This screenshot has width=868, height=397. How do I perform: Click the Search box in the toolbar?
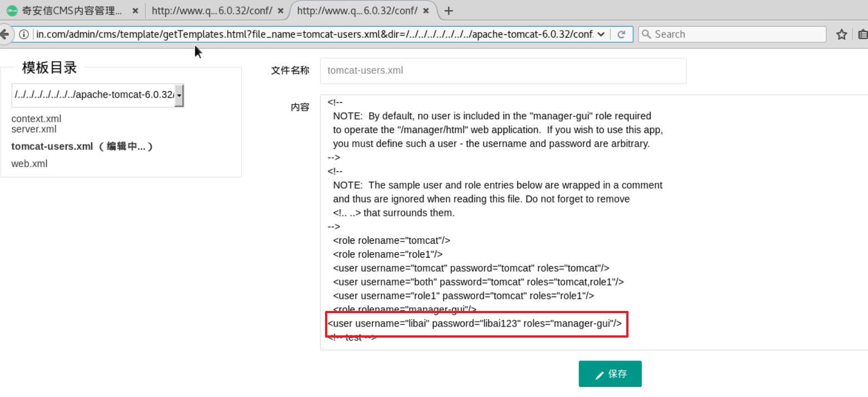[732, 34]
